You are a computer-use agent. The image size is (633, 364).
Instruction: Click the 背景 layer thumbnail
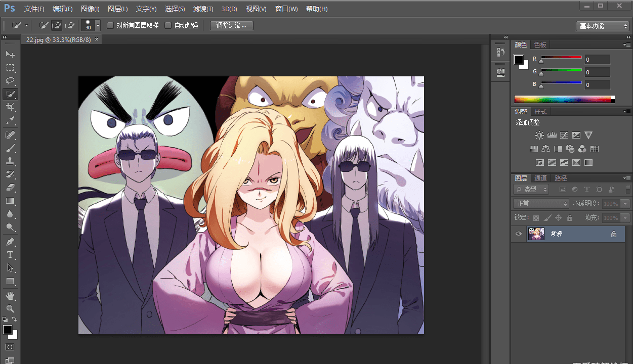point(536,234)
